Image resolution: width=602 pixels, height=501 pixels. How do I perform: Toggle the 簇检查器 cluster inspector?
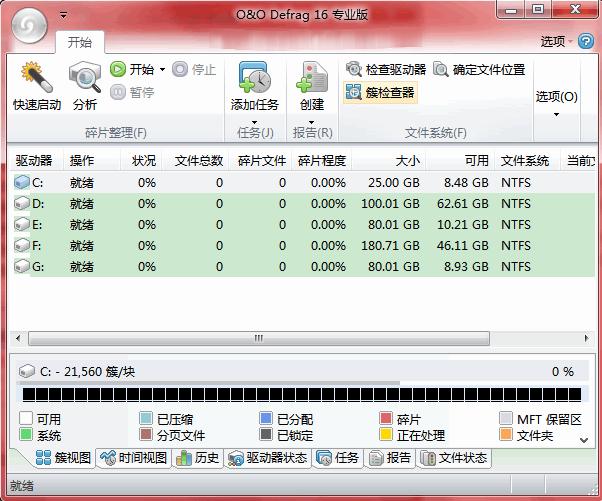[x=380, y=92]
